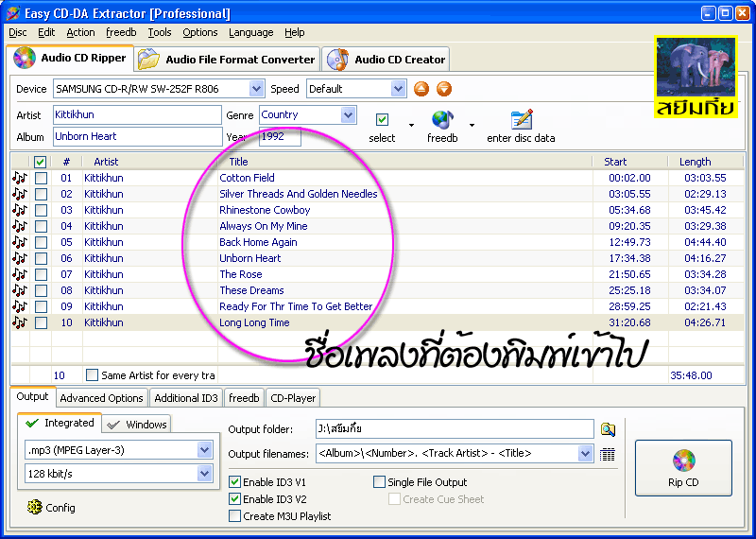Toggle Enable ID3 V1 checkbox
This screenshot has height=539, width=756.
click(234, 481)
